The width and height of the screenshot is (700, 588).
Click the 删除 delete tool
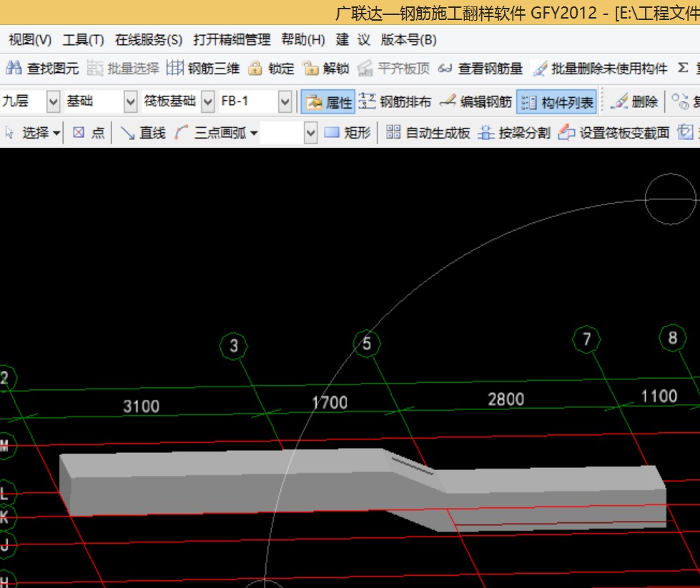pyautogui.click(x=634, y=102)
